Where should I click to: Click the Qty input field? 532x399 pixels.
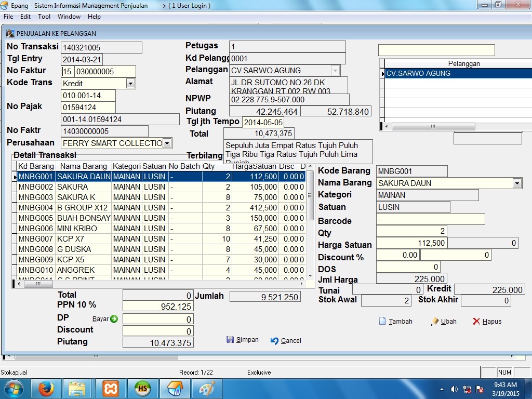(411, 231)
